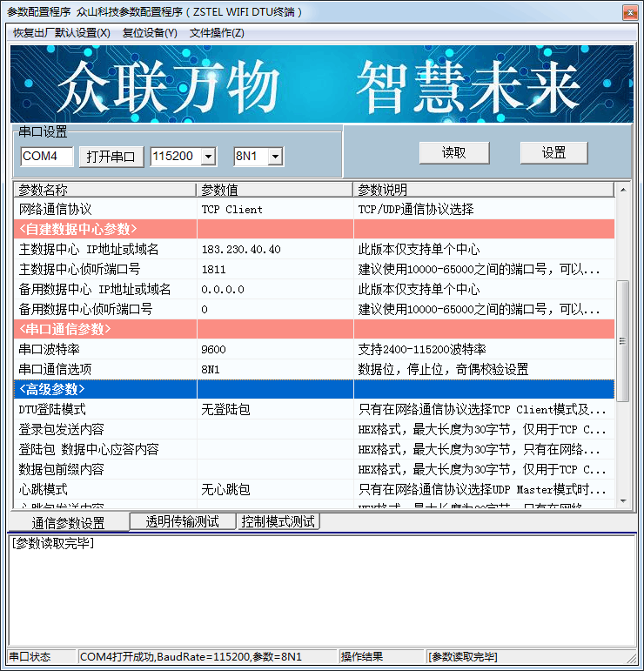Screen dimensions: 644x671
Task: Click the 9600 baud value cell
Action: click(x=275, y=349)
